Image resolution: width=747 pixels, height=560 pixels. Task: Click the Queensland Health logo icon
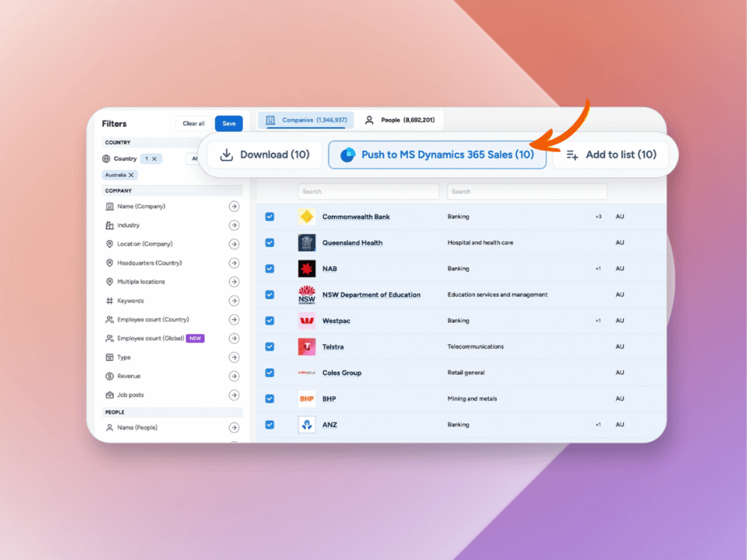tap(306, 243)
